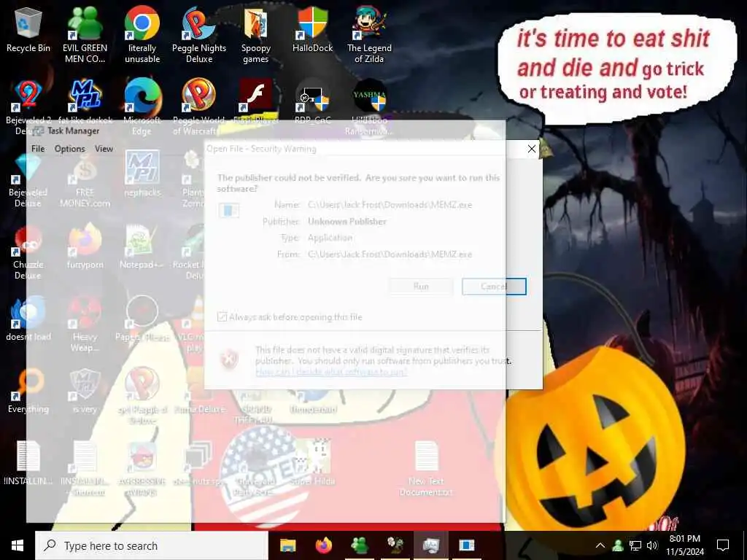
Task: Open File Explorer from the taskbar
Action: (287, 545)
